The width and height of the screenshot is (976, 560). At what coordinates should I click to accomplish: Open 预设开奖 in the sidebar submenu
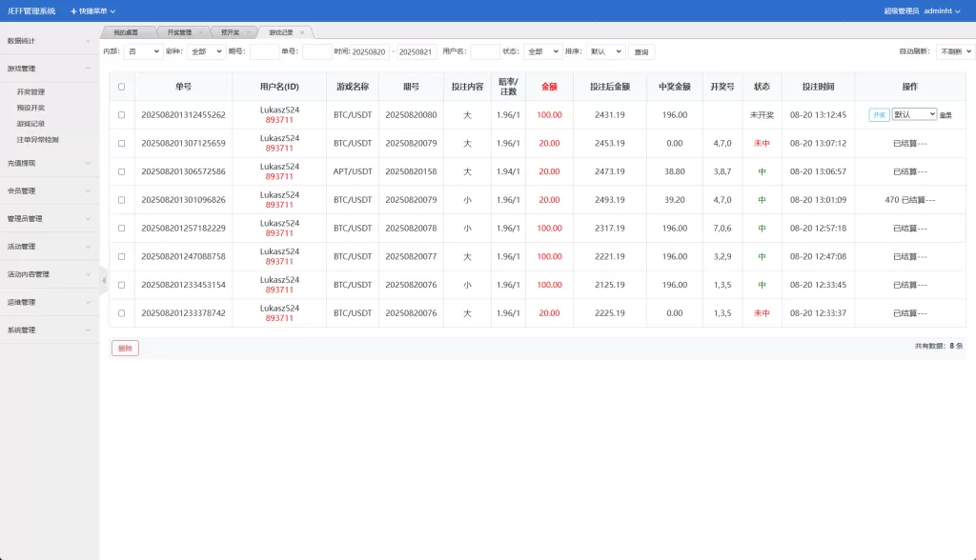coord(30,109)
